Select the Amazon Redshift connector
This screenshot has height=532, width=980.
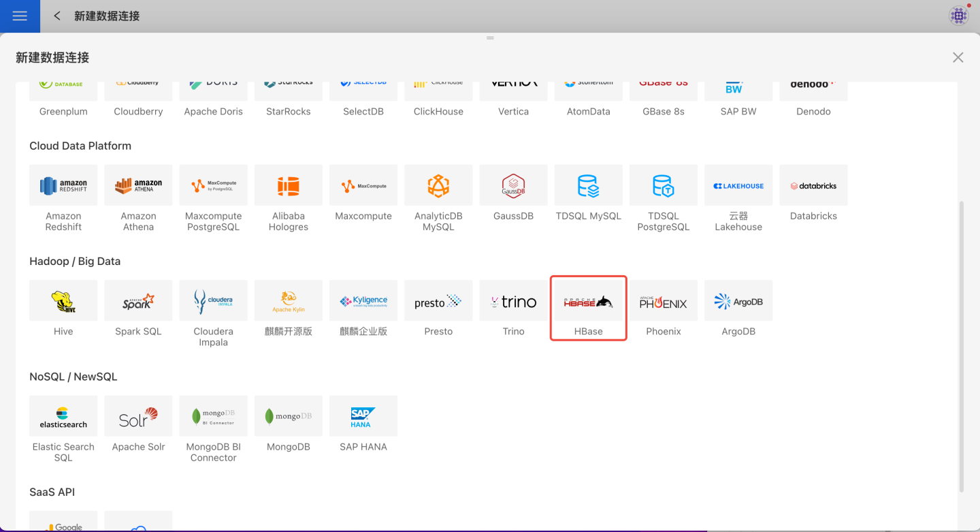tap(63, 185)
